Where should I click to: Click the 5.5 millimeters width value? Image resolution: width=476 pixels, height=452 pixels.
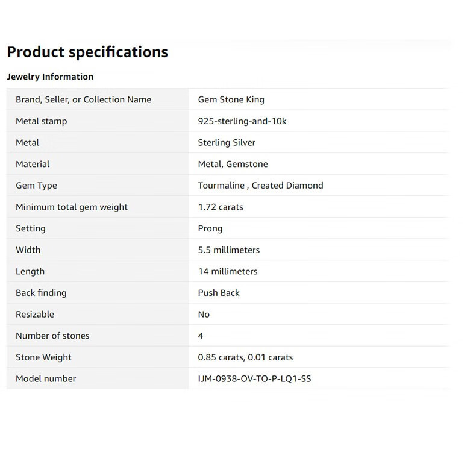tap(228, 250)
